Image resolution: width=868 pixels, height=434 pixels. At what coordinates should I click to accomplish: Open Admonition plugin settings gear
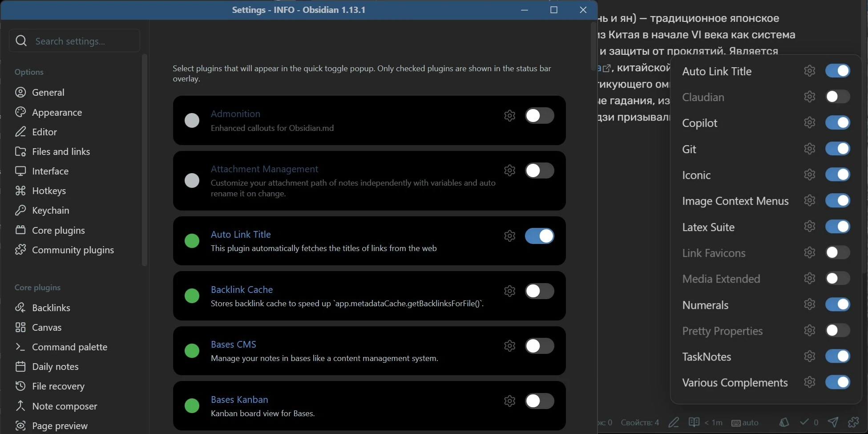(x=509, y=116)
